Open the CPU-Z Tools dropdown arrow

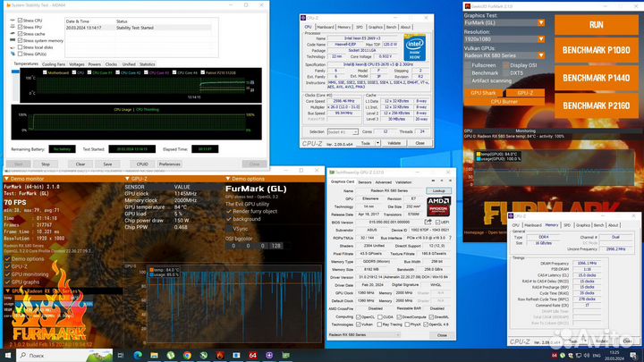(x=377, y=143)
